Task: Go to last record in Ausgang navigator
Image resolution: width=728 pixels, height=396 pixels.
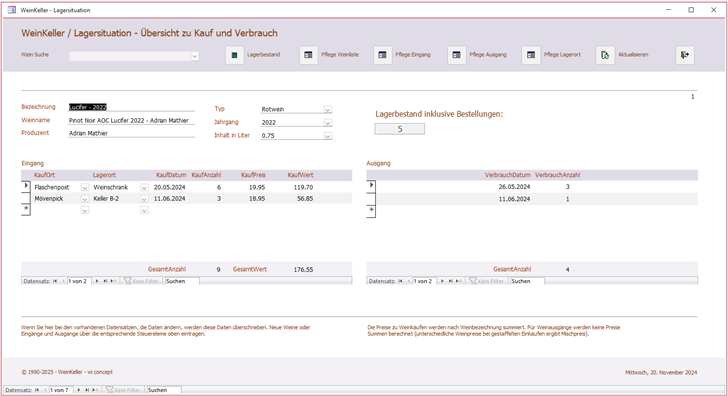Action: (450, 281)
